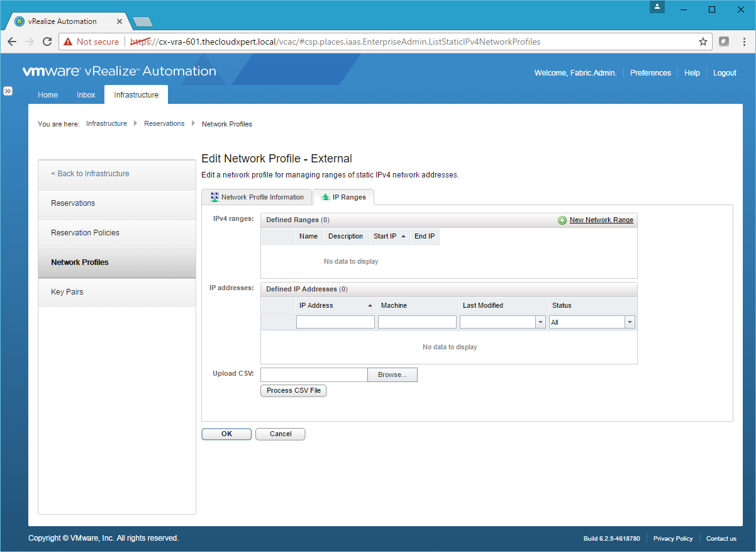Screen dimensions: 756x552
Task: Sort ranges by Start IP column
Action: (x=389, y=237)
